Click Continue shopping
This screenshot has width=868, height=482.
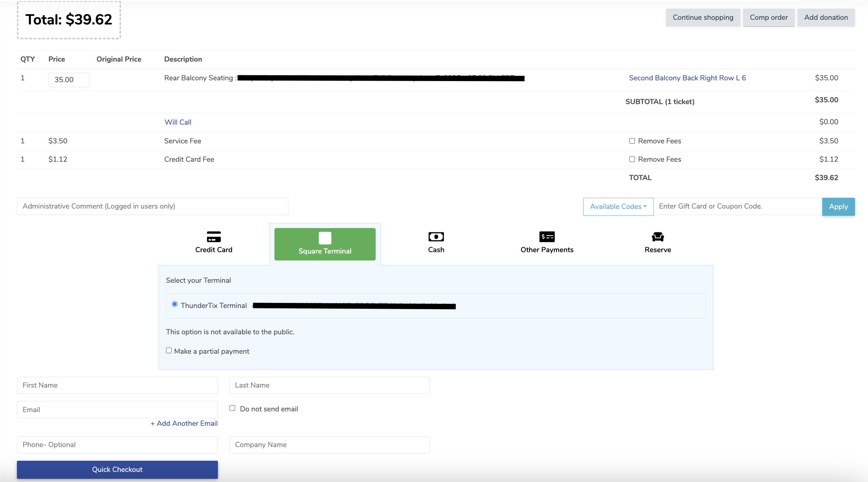[x=703, y=18]
